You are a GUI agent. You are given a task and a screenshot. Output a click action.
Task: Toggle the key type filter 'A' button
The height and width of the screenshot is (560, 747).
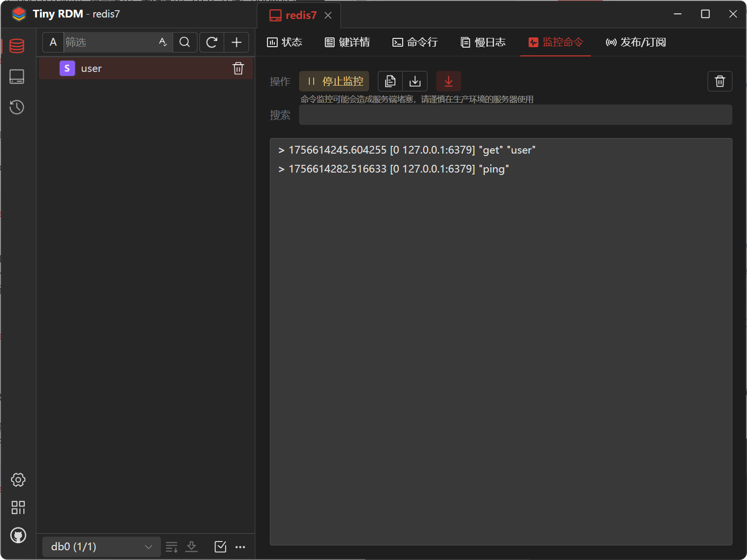point(53,42)
